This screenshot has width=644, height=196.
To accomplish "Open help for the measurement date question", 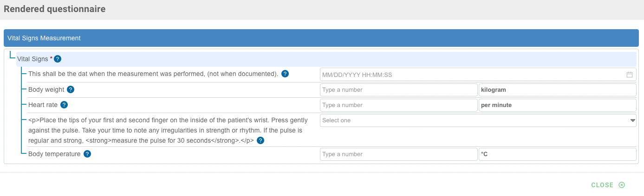I will click(286, 74).
